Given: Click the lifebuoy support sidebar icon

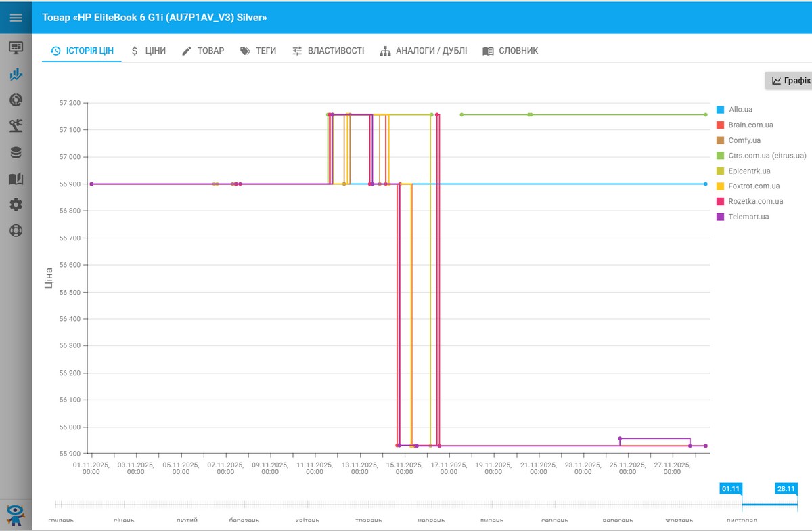Looking at the screenshot, I should 16,230.
